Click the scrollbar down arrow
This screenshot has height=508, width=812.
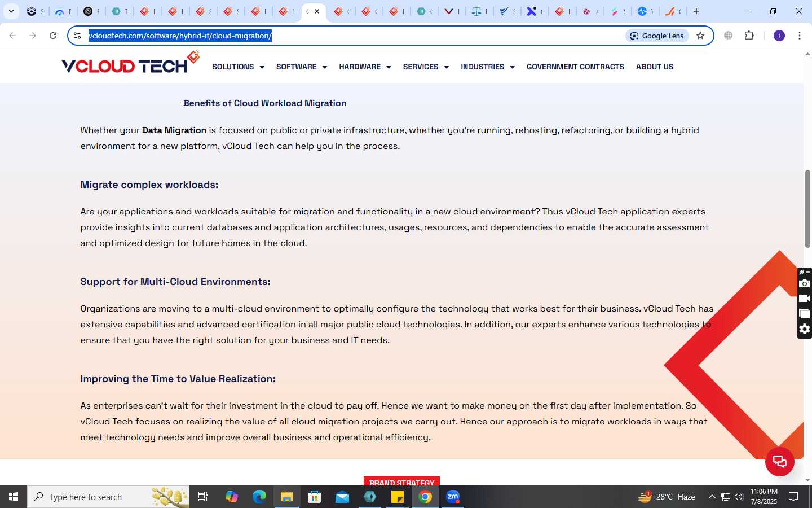coord(807,480)
